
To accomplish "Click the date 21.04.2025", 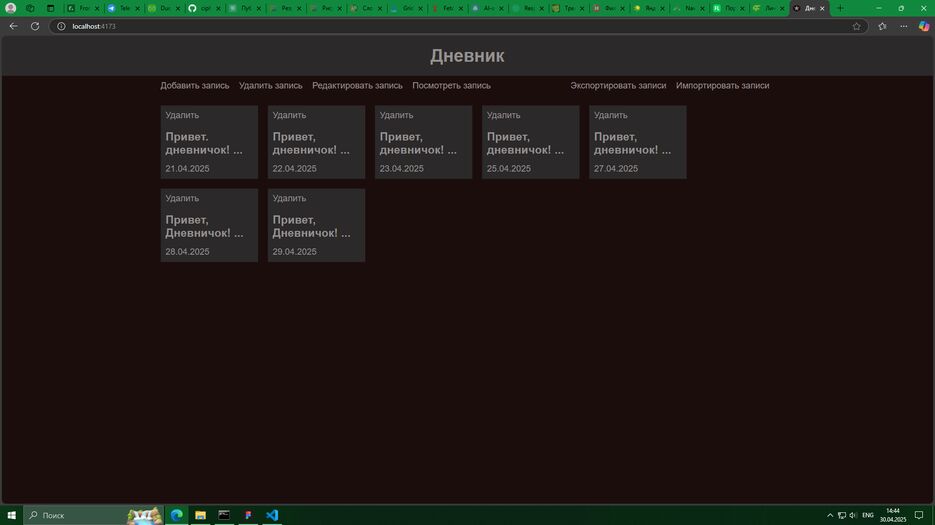I will coord(187,169).
